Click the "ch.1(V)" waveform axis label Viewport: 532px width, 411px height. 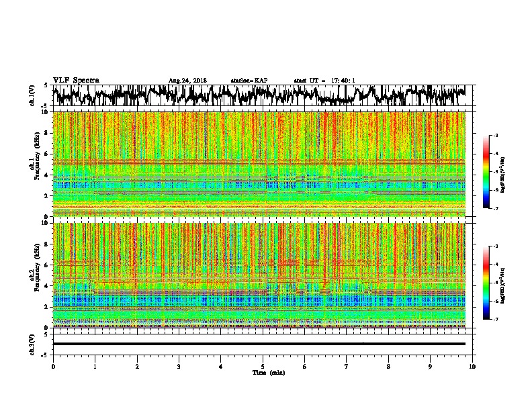[x=32, y=95]
